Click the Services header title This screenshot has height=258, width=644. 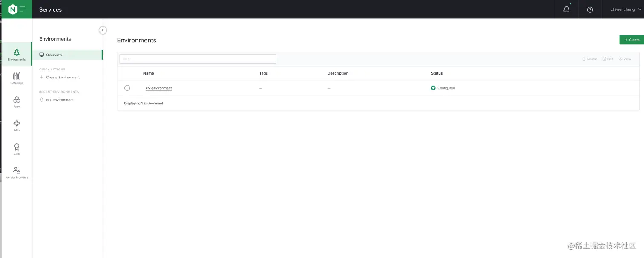coord(50,9)
